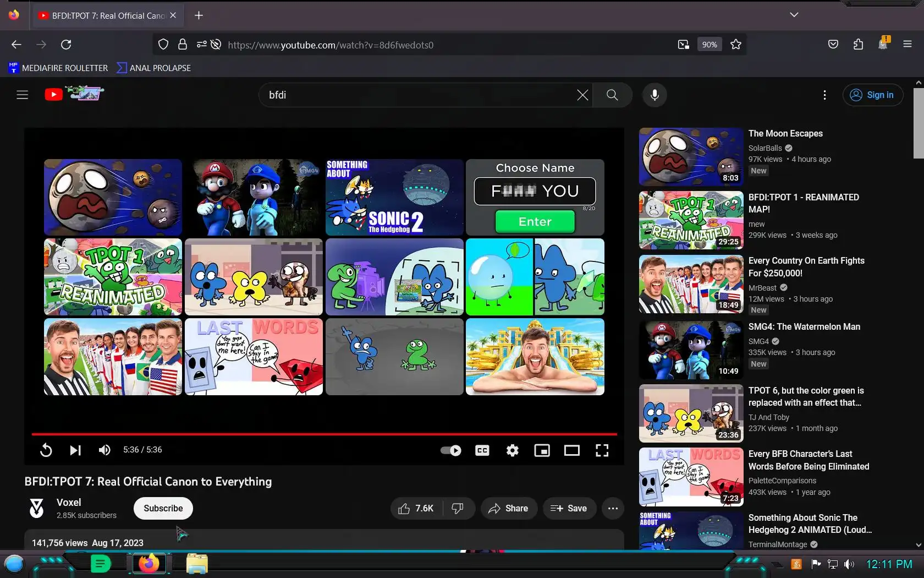924x578 pixels.
Task: Open BFDI:TPOT 1 REANIMATED MAP sidebar thumbnail
Action: coord(691,220)
